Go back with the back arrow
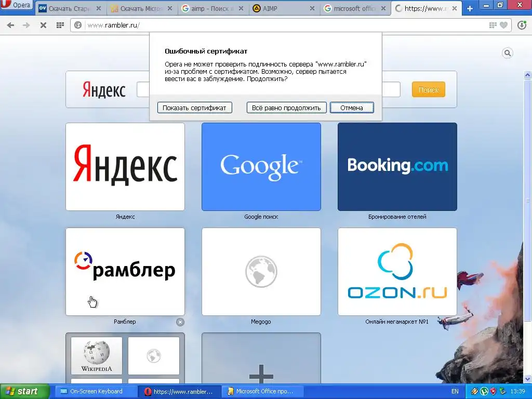 click(x=10, y=25)
